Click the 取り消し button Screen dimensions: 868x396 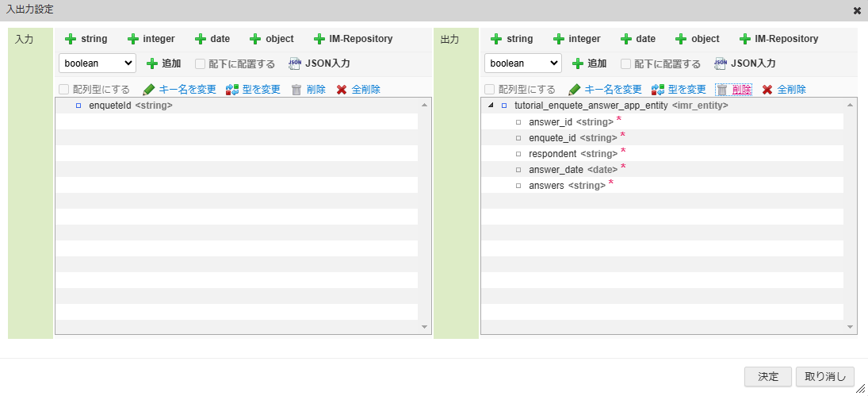(x=825, y=377)
